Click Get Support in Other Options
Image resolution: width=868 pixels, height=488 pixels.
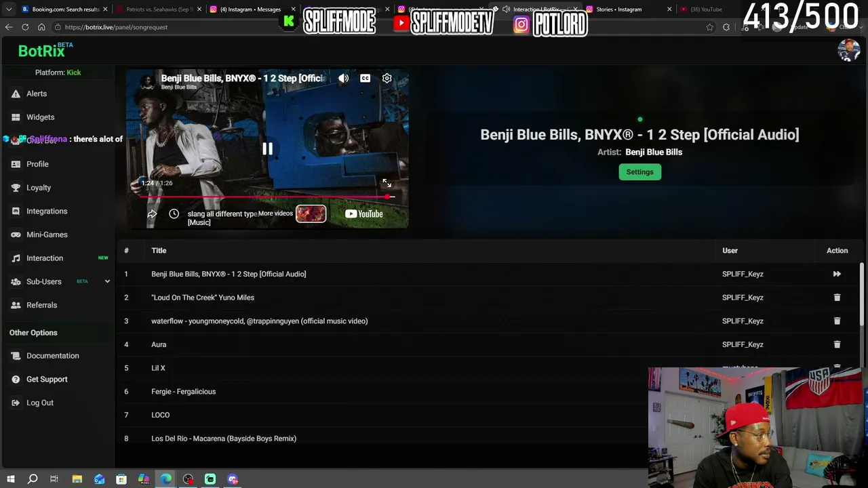click(x=47, y=380)
